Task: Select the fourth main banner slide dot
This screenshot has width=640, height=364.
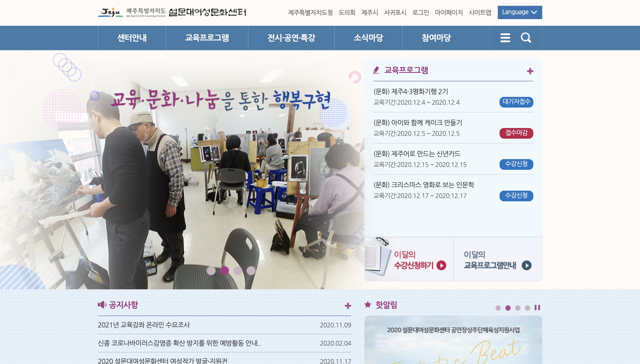Action: pos(251,270)
